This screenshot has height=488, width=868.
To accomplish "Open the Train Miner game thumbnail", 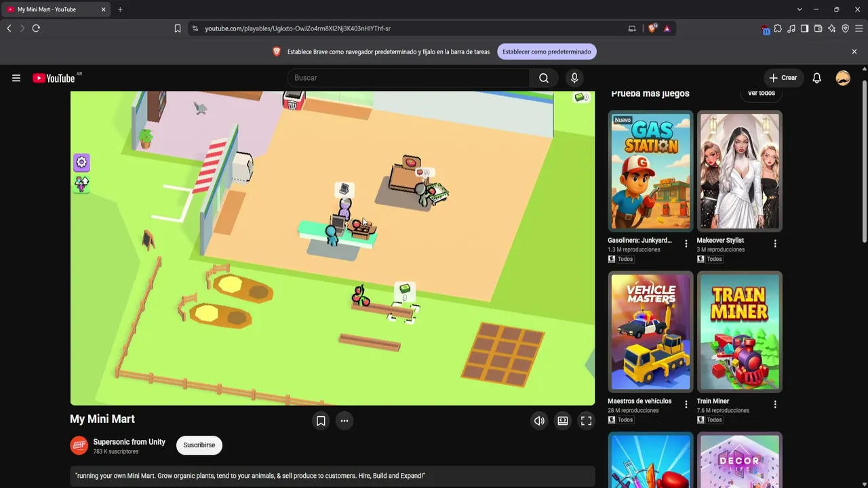I will coord(740,332).
